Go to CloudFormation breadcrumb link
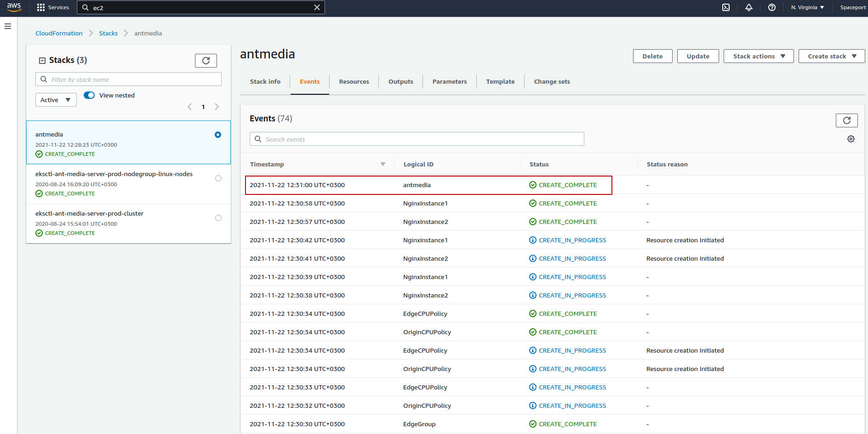868x434 pixels. pos(59,33)
